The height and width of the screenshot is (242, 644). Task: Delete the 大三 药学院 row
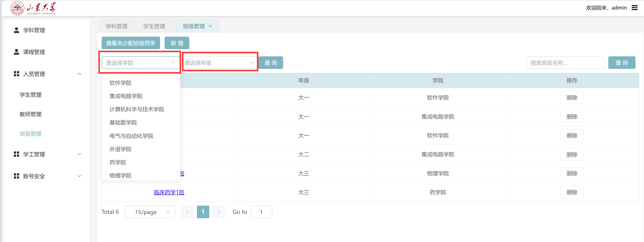pyautogui.click(x=572, y=192)
